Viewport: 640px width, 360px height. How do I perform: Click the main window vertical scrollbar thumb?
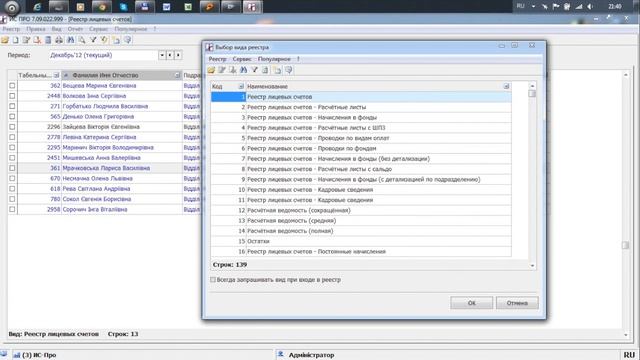point(625,245)
